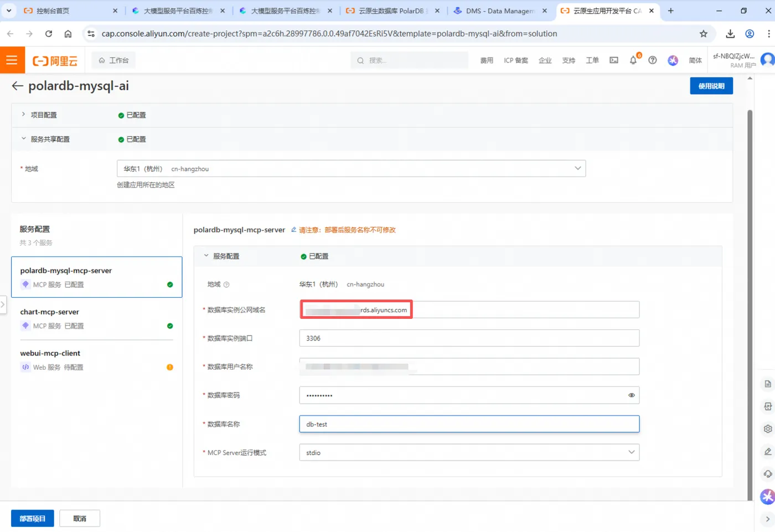The width and height of the screenshot is (775, 532).
Task: Open the browser tab search dropdown
Action: tap(9, 11)
